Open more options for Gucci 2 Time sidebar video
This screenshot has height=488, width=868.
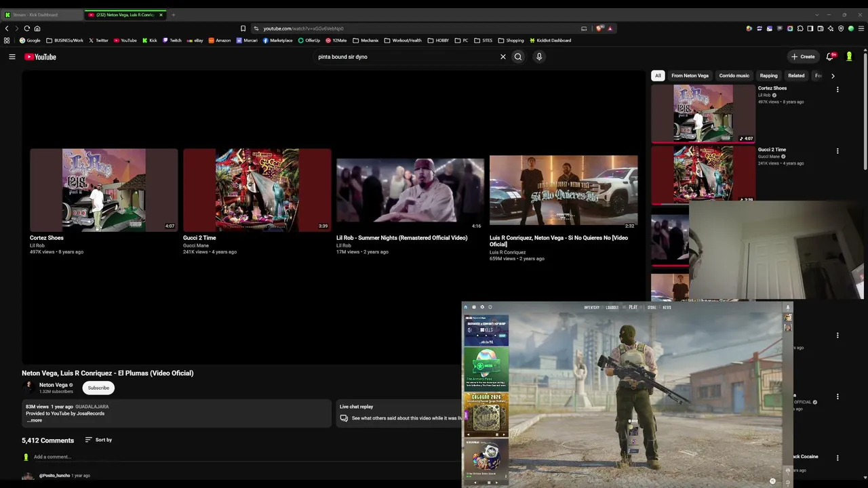(837, 151)
